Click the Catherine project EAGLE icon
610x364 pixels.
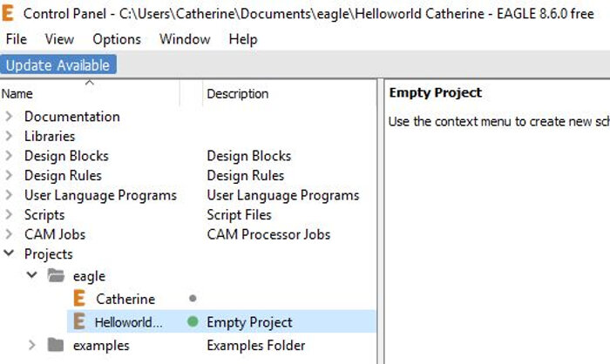pos(79,299)
